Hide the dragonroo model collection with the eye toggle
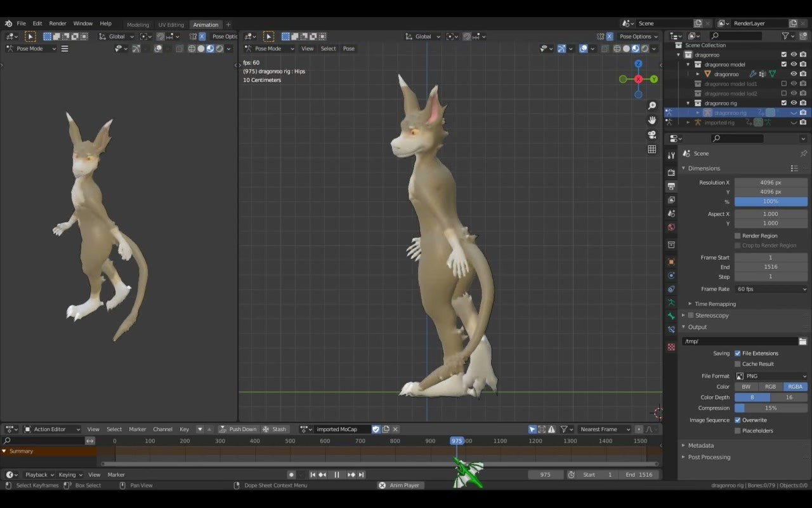The image size is (812, 508). click(x=794, y=64)
